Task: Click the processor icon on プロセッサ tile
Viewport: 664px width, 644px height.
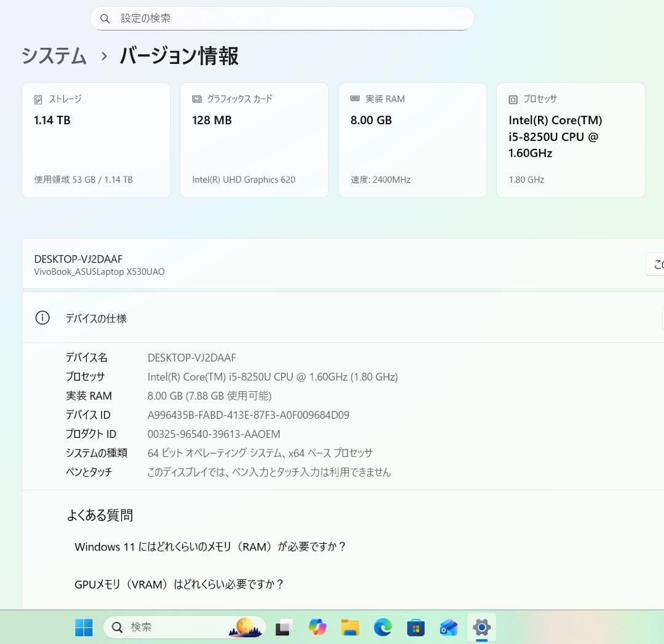Action: point(513,98)
